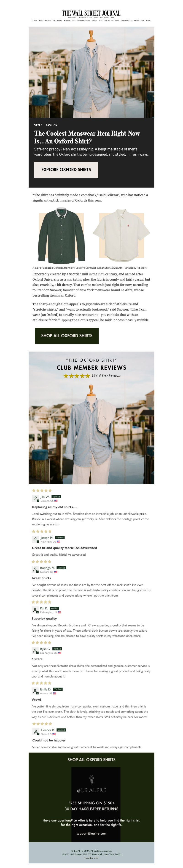Click The Wall Street Journal logo
This screenshot has width=183, height=868.
click(91, 13)
